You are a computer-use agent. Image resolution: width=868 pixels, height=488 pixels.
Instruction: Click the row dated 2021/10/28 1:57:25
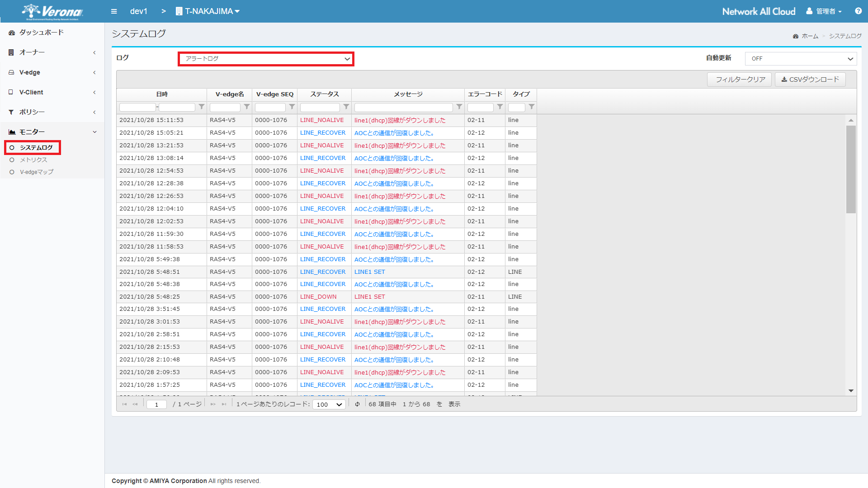tap(326, 385)
